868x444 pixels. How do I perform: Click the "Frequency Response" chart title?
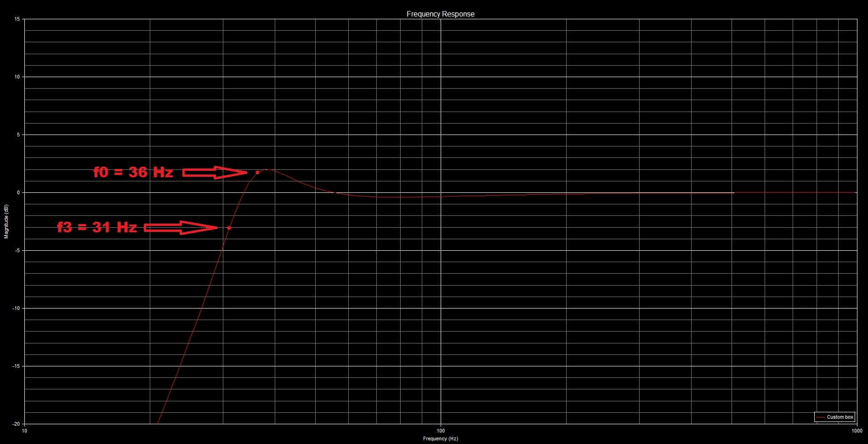pyautogui.click(x=440, y=14)
